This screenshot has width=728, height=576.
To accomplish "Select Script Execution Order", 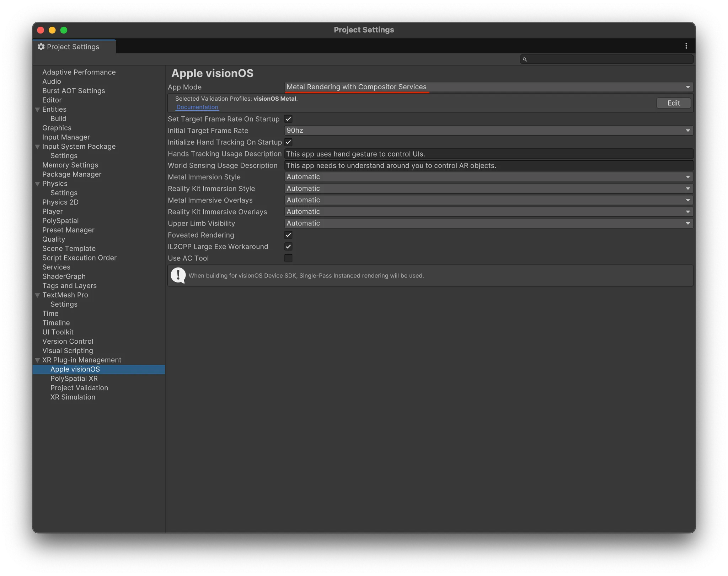I will click(79, 258).
